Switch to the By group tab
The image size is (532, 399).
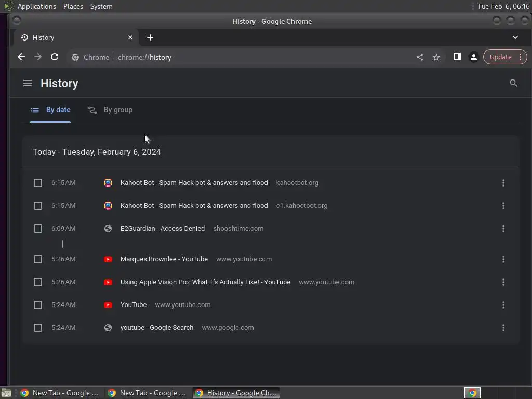(x=110, y=110)
